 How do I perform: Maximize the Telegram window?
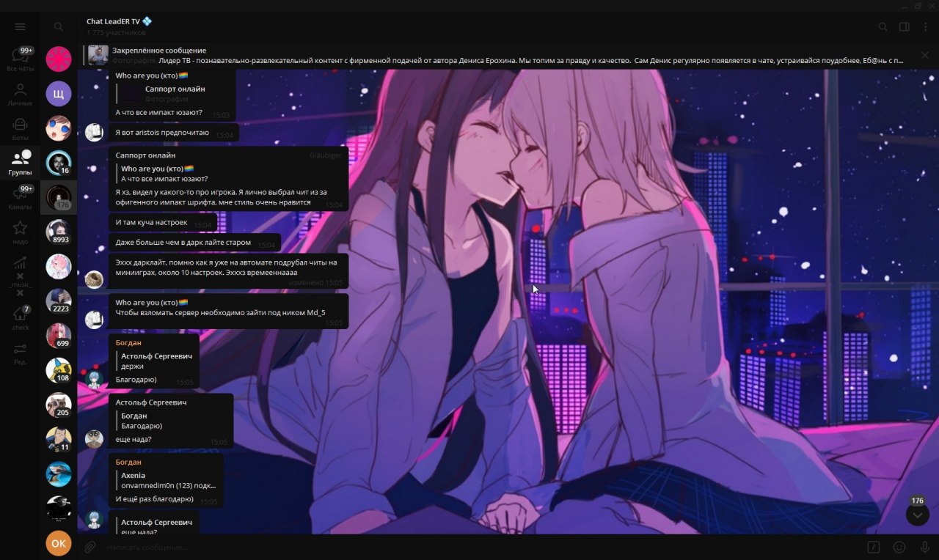click(918, 6)
